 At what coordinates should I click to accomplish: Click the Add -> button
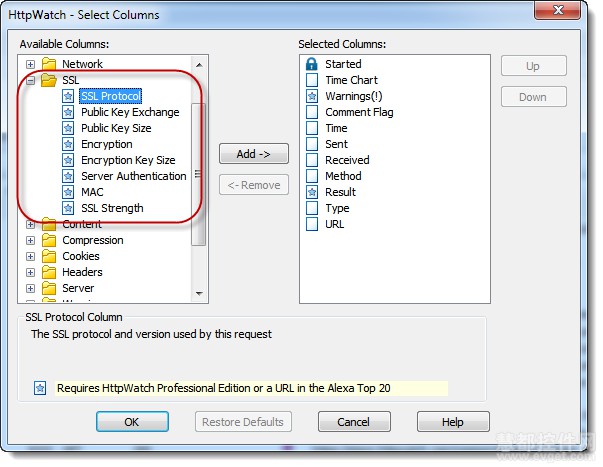[x=254, y=154]
